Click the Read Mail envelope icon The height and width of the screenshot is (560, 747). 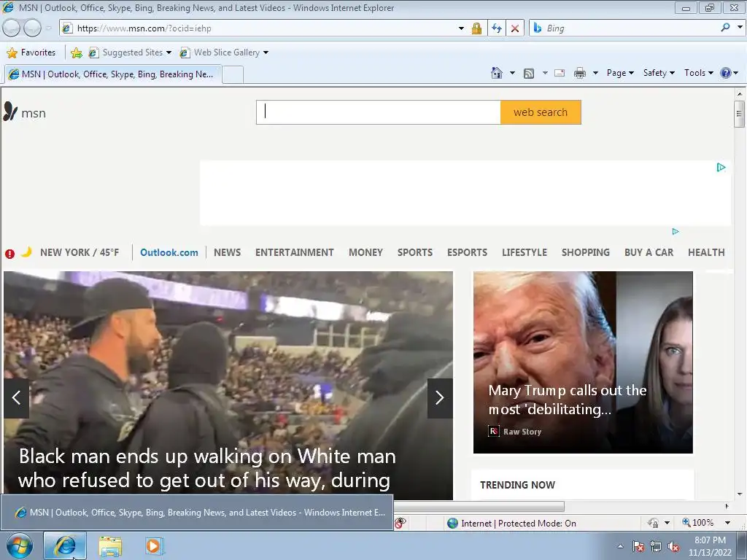tap(560, 73)
